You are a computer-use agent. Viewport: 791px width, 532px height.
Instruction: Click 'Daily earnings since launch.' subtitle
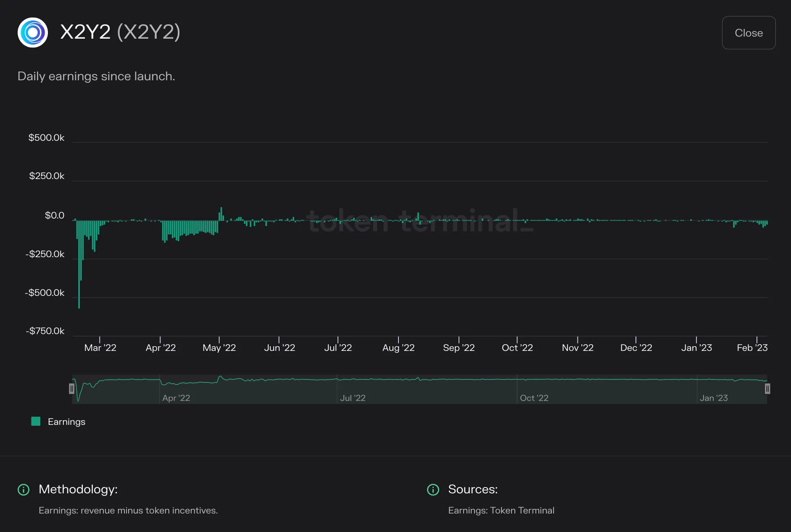pos(96,76)
